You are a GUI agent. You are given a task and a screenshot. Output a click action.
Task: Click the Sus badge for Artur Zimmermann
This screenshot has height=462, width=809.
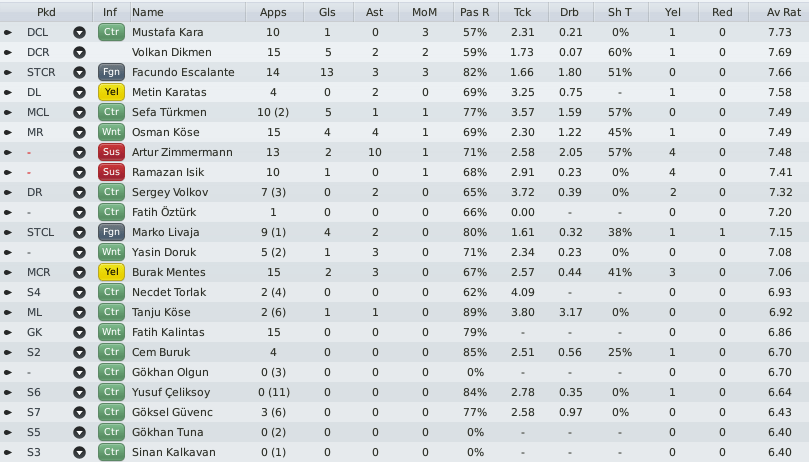111,152
